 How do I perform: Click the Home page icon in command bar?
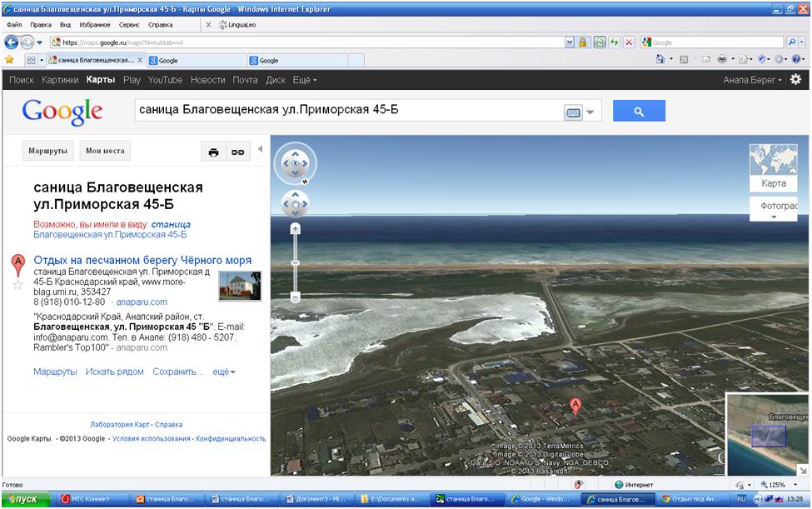point(660,59)
